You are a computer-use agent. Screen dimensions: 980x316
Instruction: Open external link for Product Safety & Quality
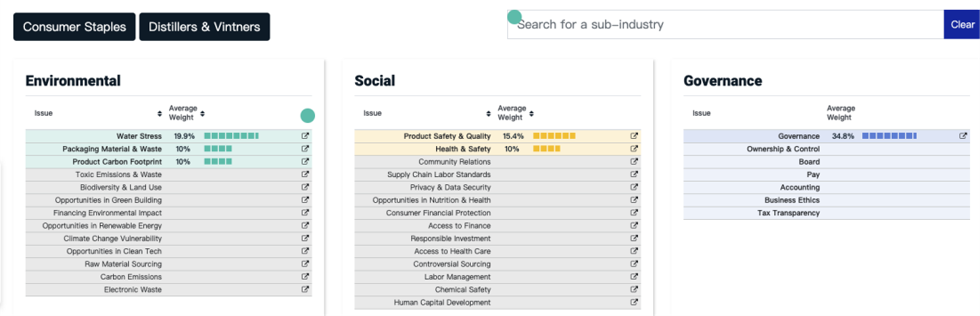click(634, 136)
